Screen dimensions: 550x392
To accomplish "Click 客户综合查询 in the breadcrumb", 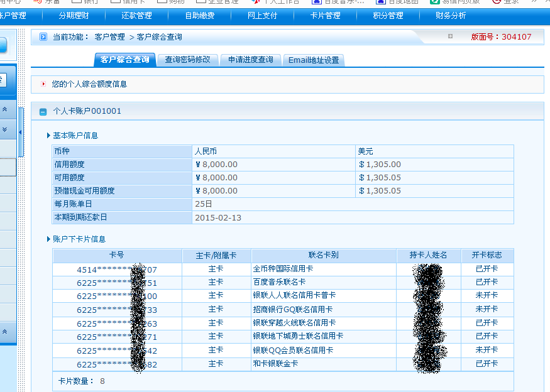I will click(159, 37).
